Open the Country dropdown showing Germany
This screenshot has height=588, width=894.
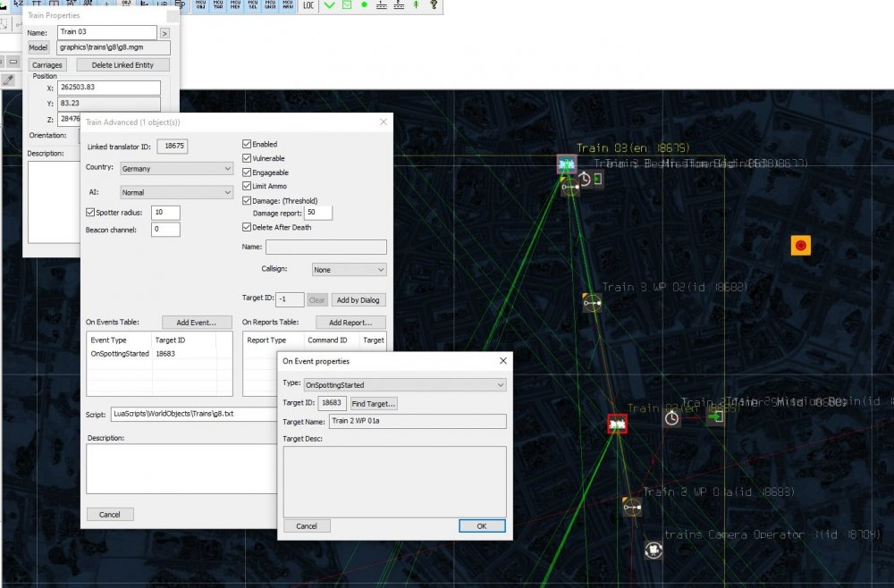(176, 168)
